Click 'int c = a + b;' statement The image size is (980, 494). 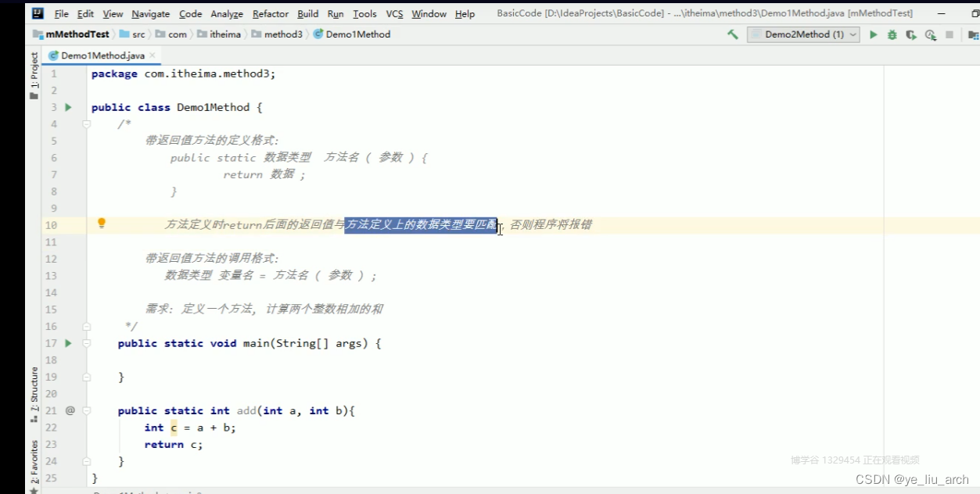(190, 428)
